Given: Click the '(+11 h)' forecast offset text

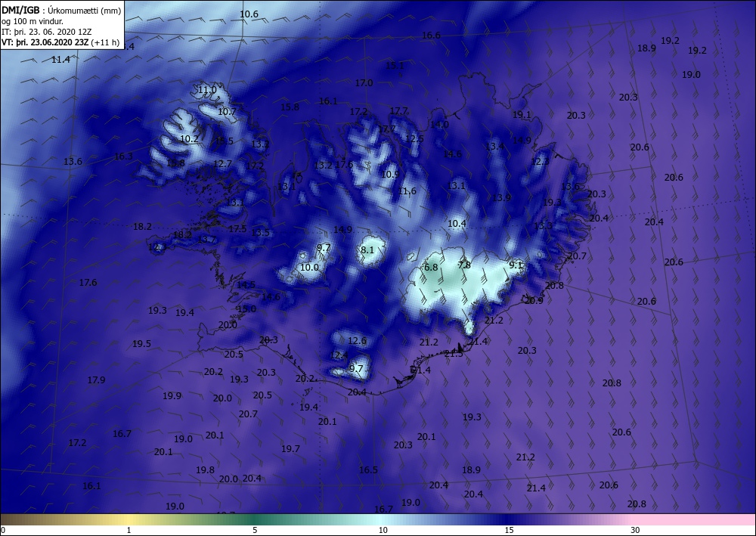Looking at the screenshot, I should [106, 42].
